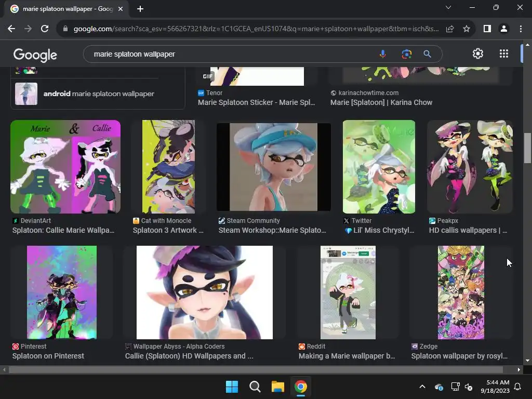Click horizontal scrollbar right arrow
Viewport: 532px width, 399px height.
[519, 369]
